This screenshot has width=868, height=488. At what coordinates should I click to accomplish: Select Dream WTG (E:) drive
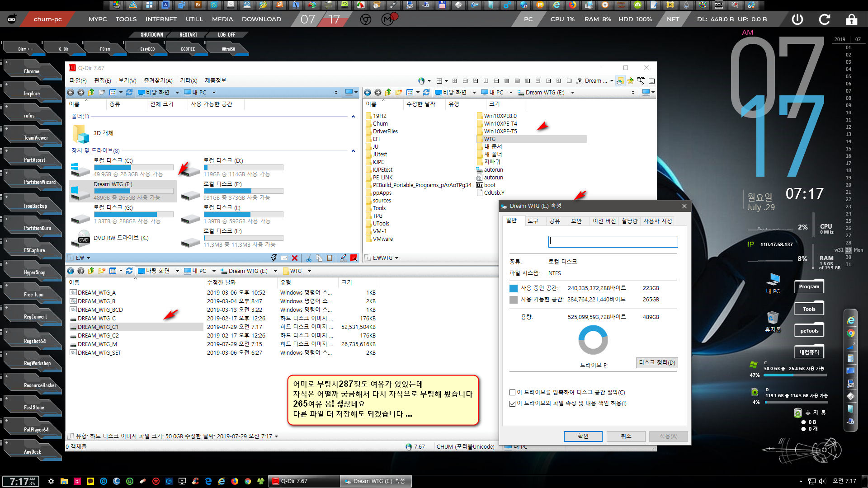123,191
